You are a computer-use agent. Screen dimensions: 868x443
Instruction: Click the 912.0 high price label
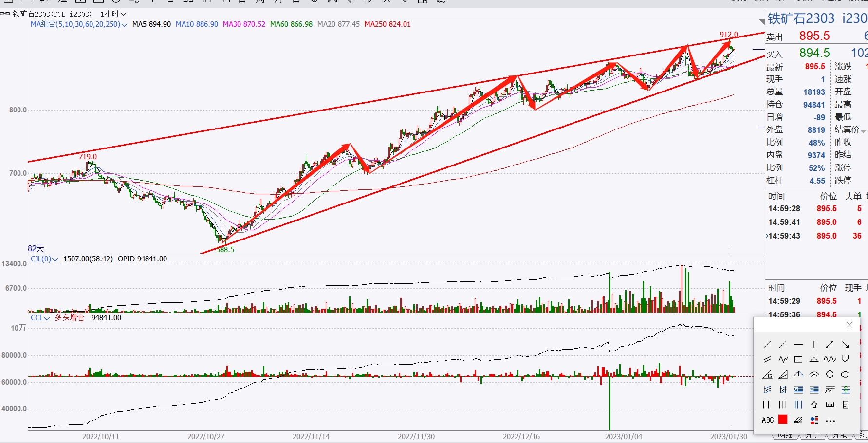(x=729, y=35)
